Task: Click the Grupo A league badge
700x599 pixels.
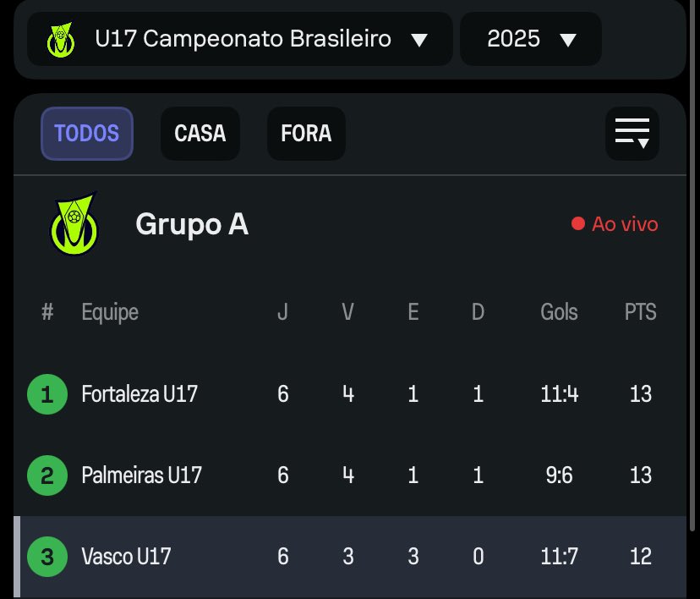Action: [x=73, y=224]
